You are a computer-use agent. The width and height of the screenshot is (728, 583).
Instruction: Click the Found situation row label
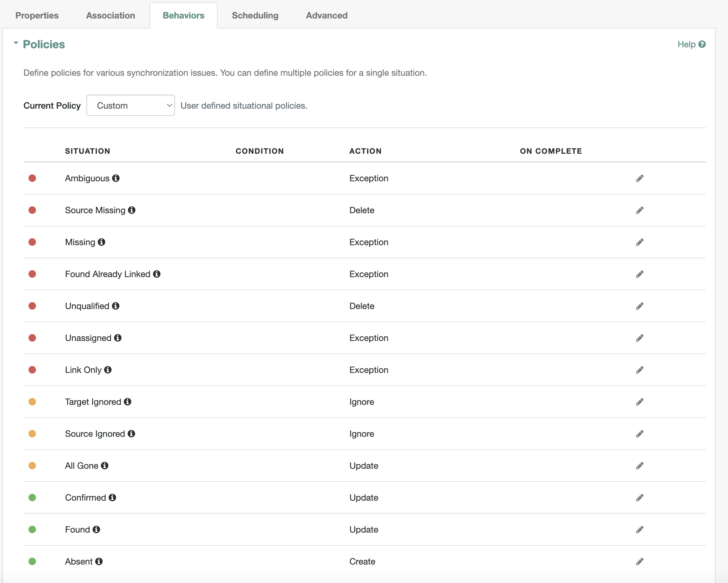pyautogui.click(x=77, y=529)
